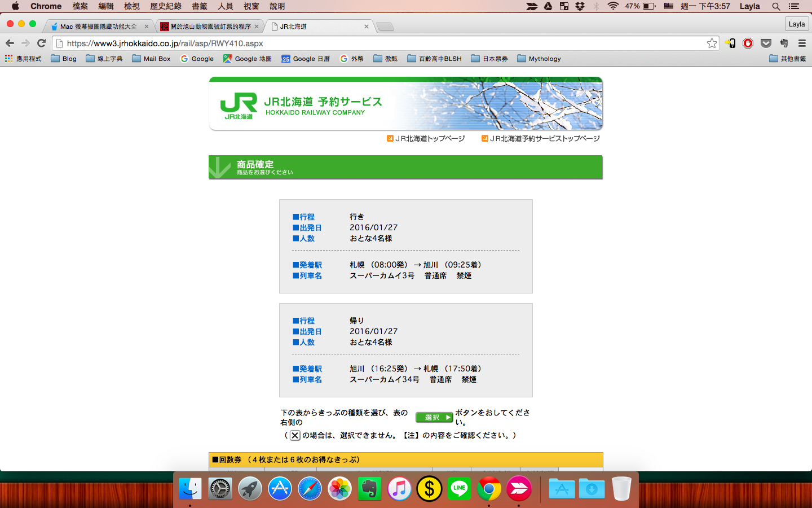Expand the 其他書籤 folder
The image size is (812, 508).
(788, 59)
